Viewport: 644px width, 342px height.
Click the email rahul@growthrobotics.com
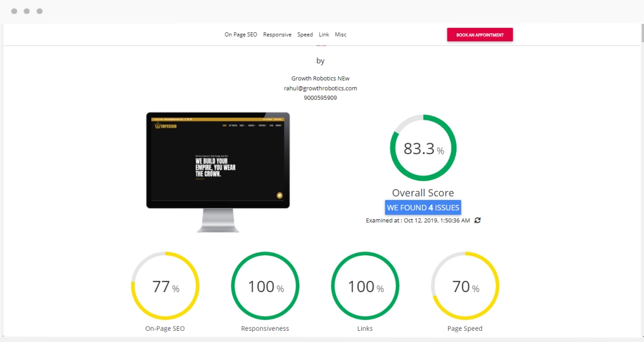point(320,88)
